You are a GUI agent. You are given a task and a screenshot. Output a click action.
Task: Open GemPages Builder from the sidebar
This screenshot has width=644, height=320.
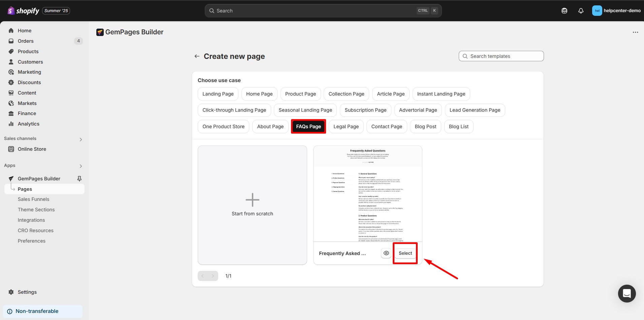click(x=39, y=178)
